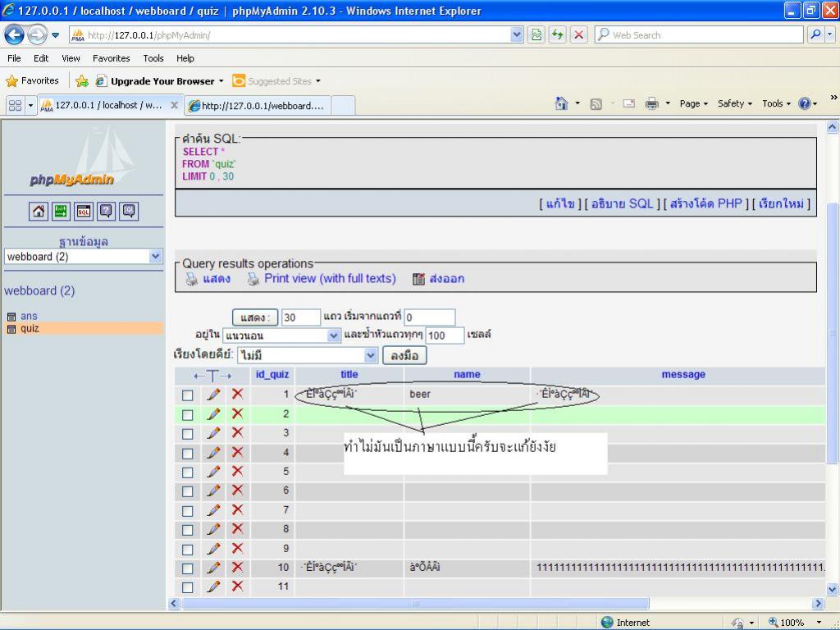Screen dimensions: 840x630
Task: Check the checkbox for row 10
Action: (188, 568)
